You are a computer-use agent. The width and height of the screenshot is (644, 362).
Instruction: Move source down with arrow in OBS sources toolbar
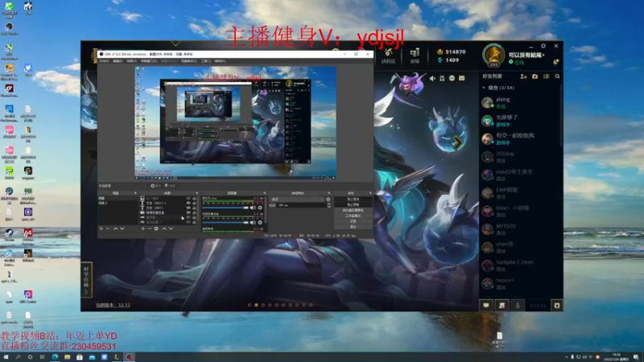click(171, 228)
